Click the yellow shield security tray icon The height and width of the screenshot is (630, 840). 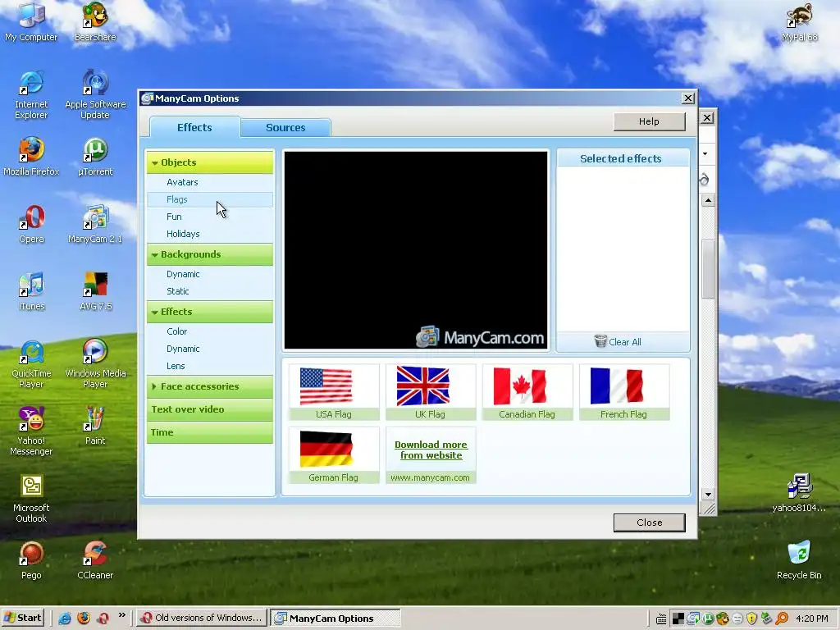tap(751, 619)
